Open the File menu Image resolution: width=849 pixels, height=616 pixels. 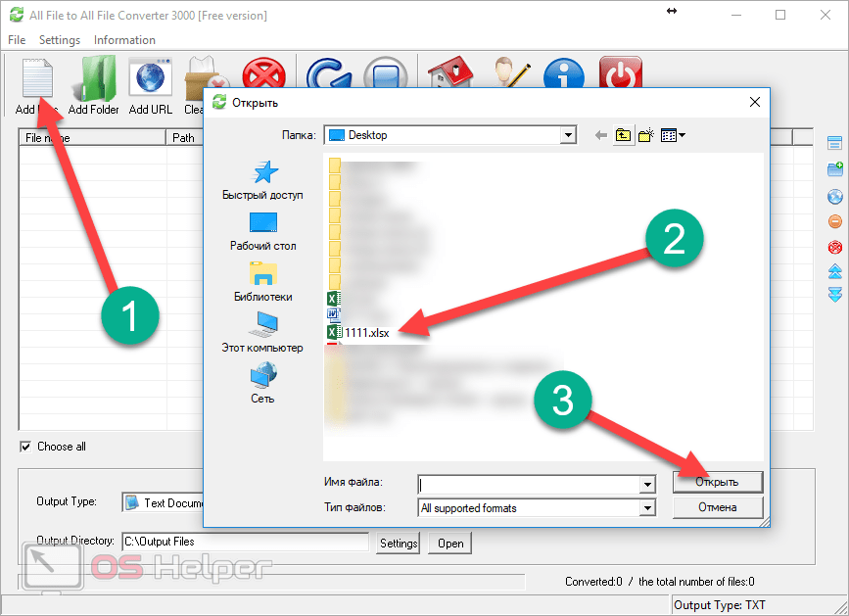[17, 40]
